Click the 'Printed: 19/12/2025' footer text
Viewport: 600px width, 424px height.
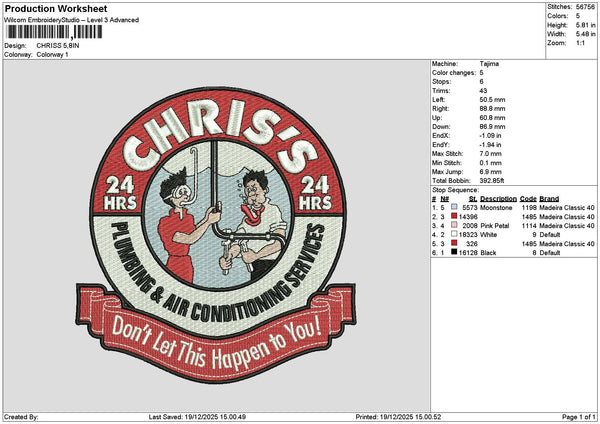(398, 417)
